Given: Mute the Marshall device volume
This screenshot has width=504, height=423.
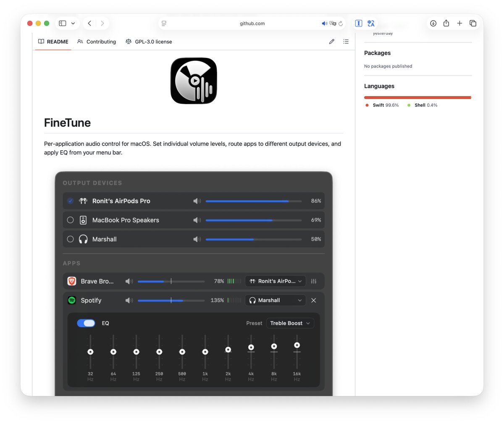Looking at the screenshot, I should (197, 239).
